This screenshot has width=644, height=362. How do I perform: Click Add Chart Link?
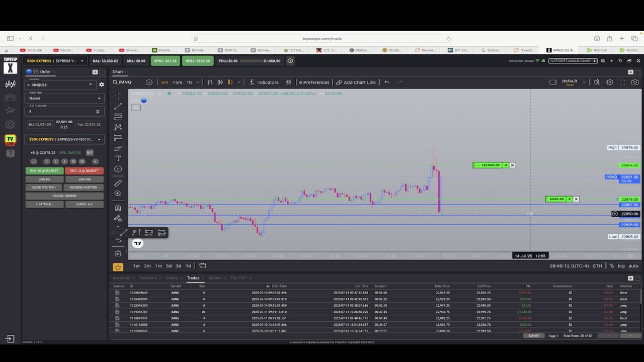pyautogui.click(x=356, y=82)
